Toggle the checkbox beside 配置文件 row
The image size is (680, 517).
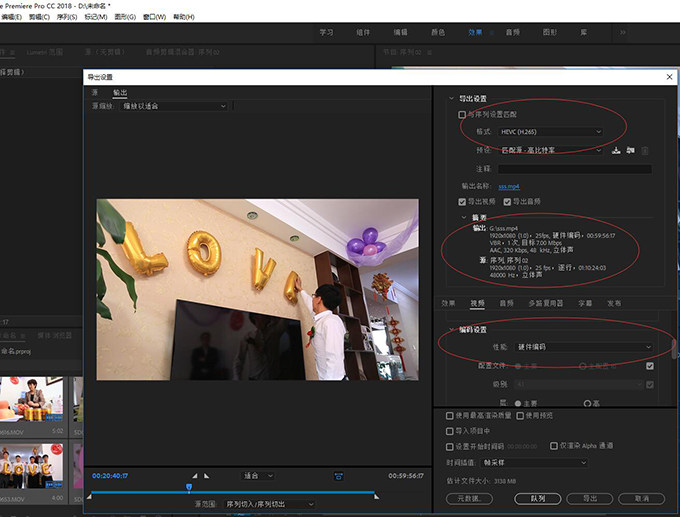click(x=650, y=366)
